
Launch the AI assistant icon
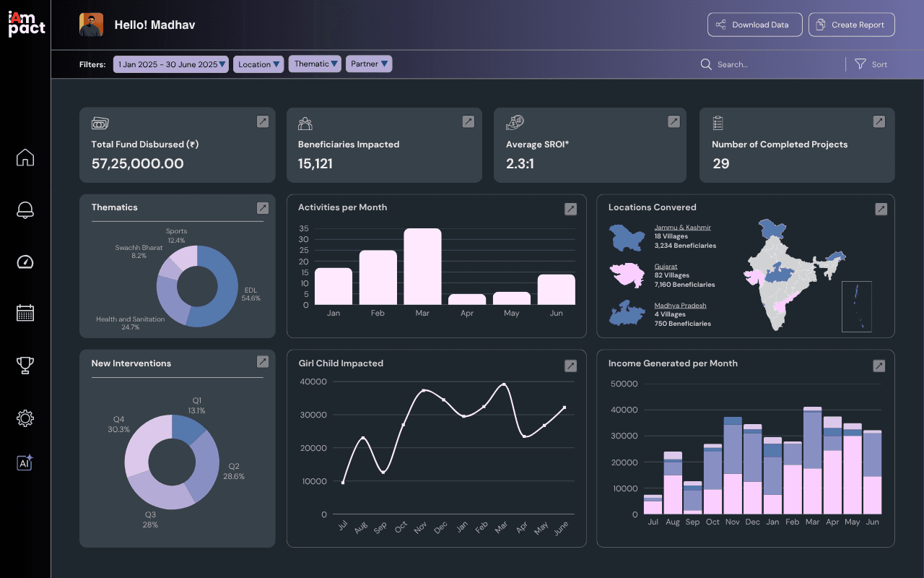click(25, 463)
